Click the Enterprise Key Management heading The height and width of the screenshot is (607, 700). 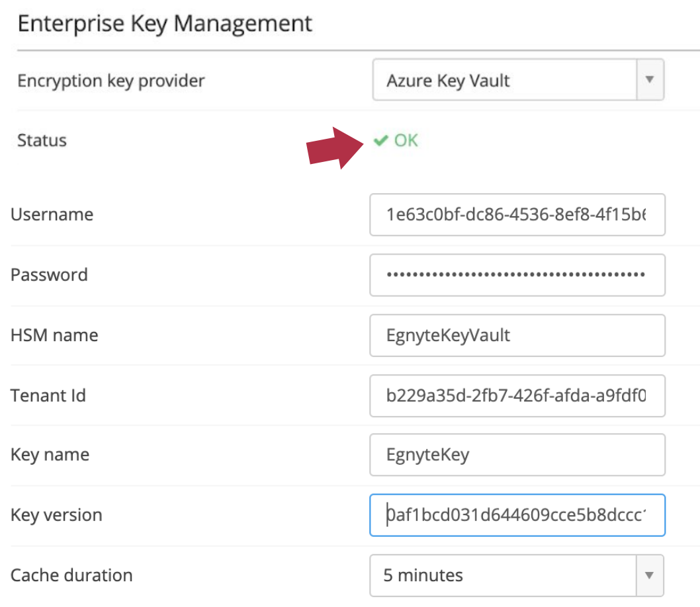[x=165, y=24]
